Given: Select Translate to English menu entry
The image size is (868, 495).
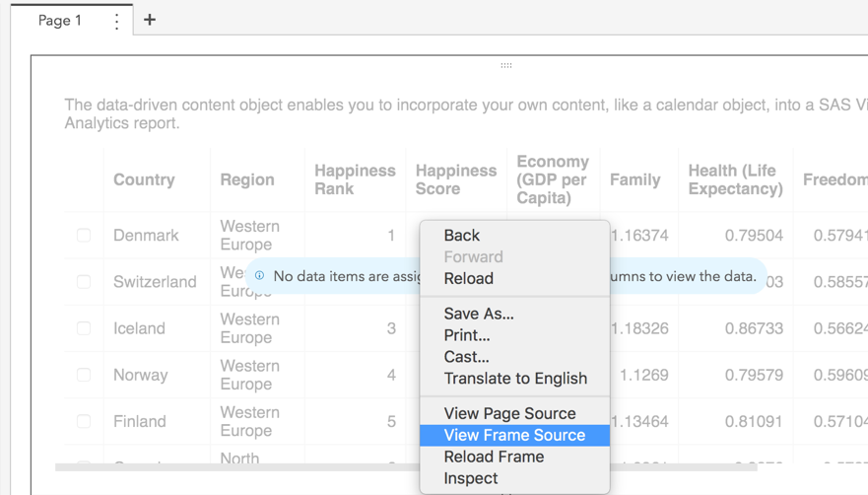Looking at the screenshot, I should [x=515, y=379].
